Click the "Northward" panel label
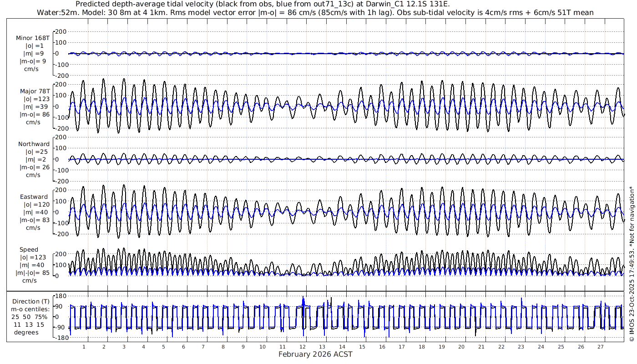637x364 pixels. pos(34,144)
